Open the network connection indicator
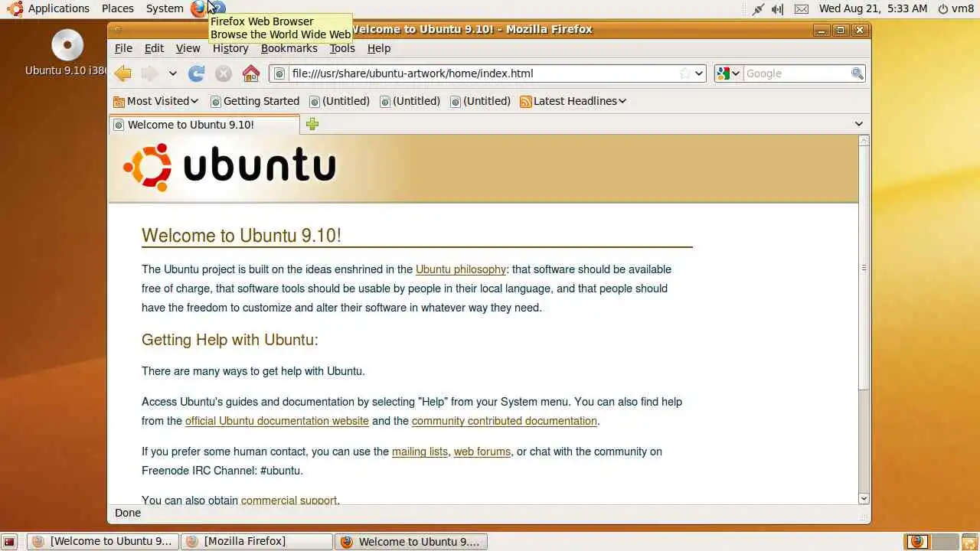This screenshot has height=551, width=980. point(758,9)
